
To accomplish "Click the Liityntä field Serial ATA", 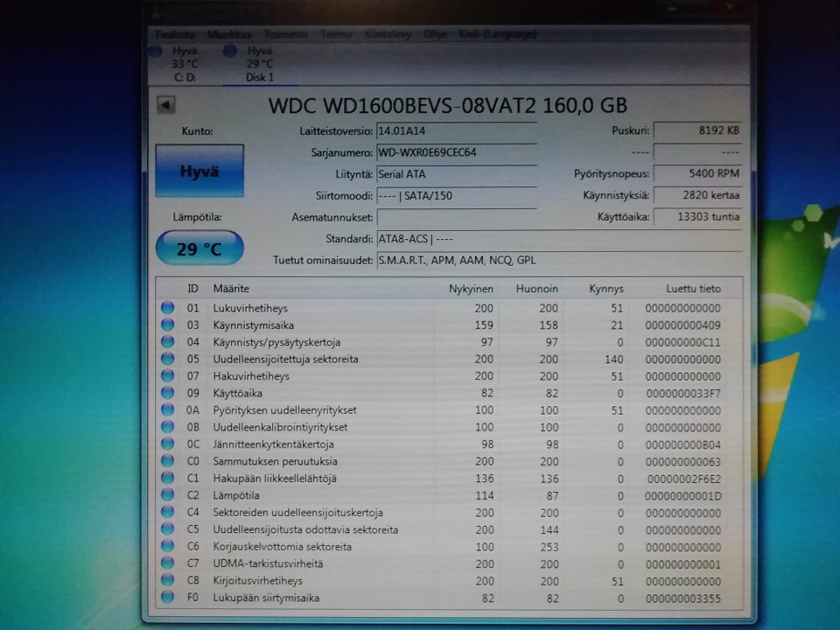I will [457, 174].
